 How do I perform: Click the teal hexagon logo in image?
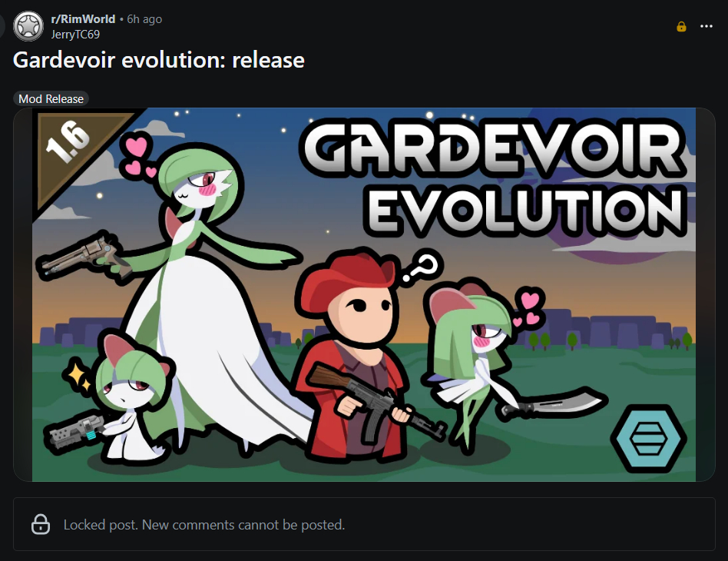coord(649,438)
